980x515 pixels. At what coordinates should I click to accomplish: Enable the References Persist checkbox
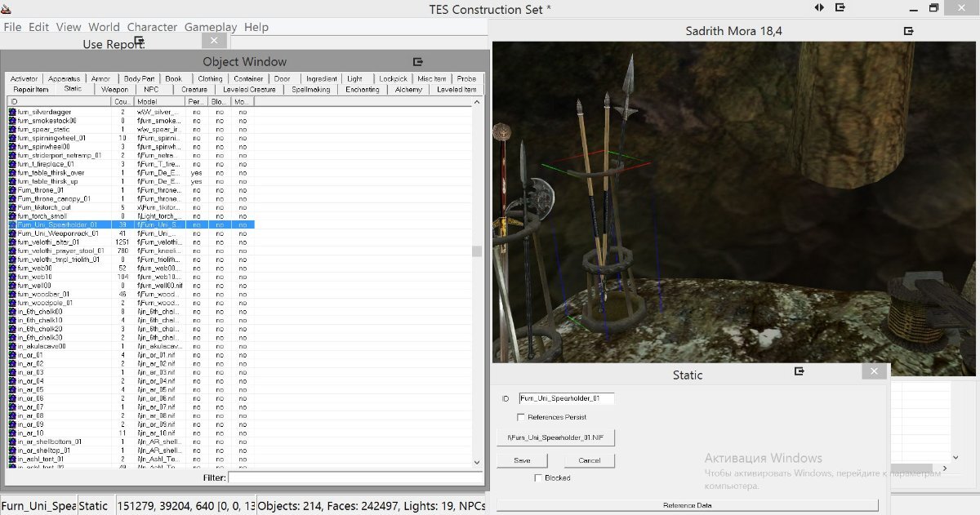pos(521,417)
